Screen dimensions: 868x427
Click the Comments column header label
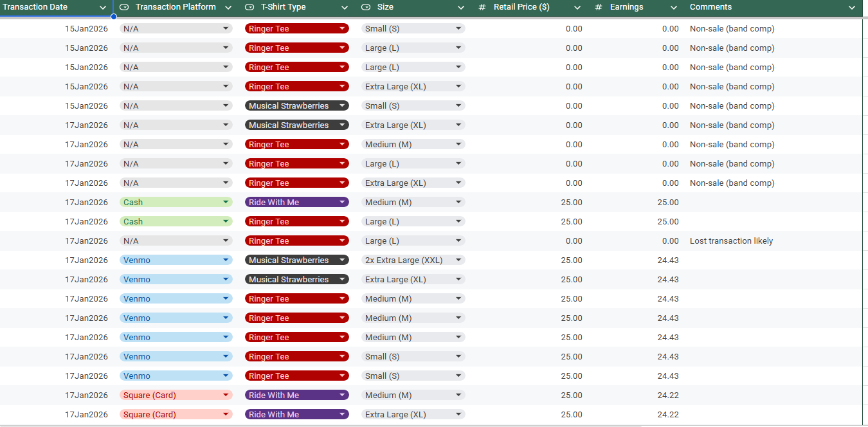coord(710,7)
